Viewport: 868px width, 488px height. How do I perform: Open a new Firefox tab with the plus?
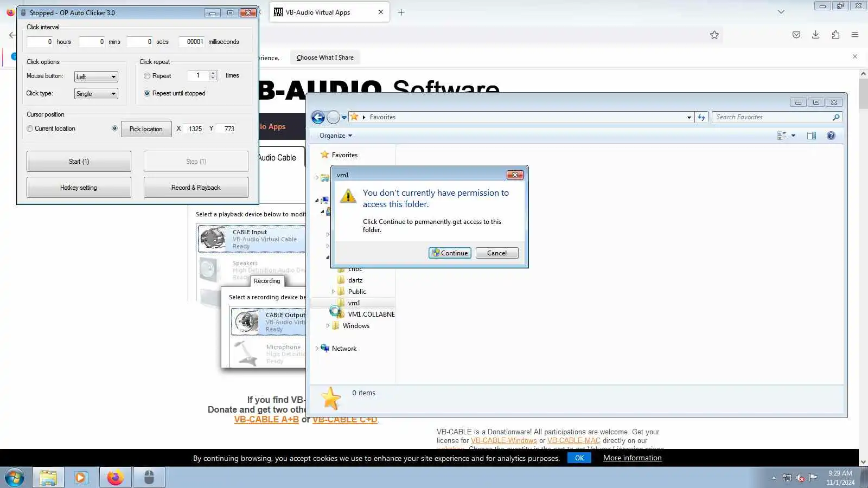[401, 12]
